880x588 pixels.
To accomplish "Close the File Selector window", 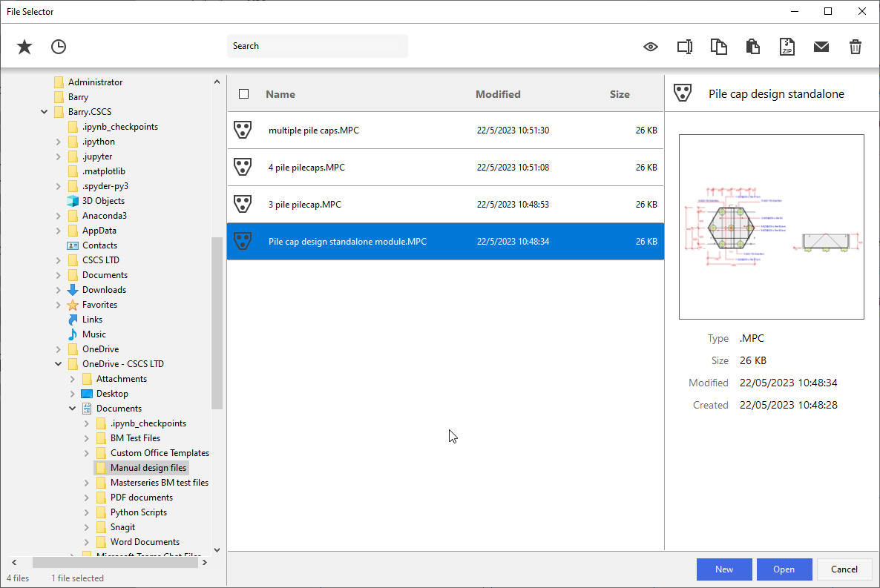I will (862, 11).
